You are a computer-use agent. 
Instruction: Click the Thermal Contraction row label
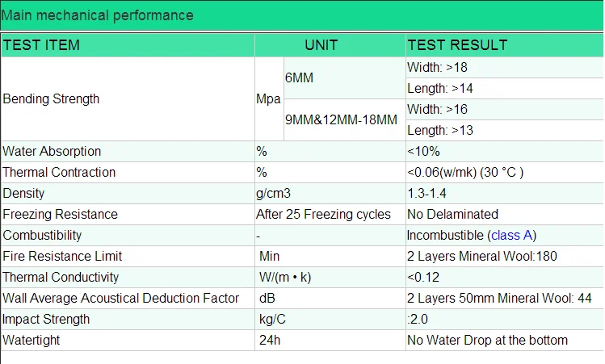pyautogui.click(x=60, y=173)
